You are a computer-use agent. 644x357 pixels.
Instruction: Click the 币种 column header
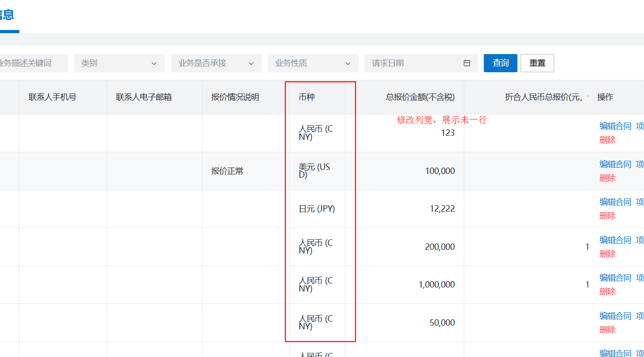pos(307,97)
